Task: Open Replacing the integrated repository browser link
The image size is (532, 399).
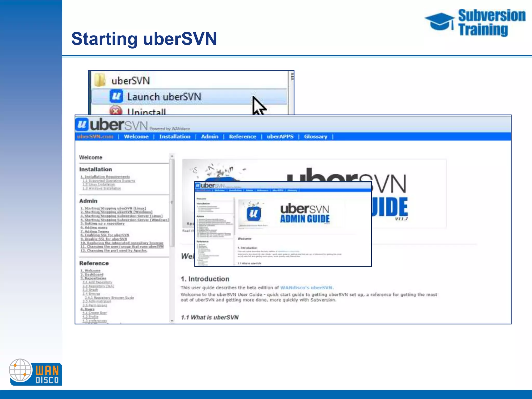Action: tap(122, 243)
